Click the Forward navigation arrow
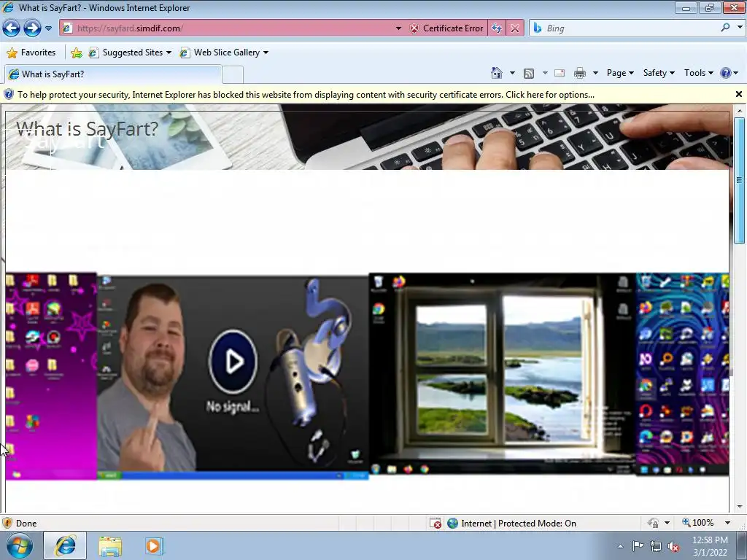Screen dimensions: 747x560 (x=32, y=28)
